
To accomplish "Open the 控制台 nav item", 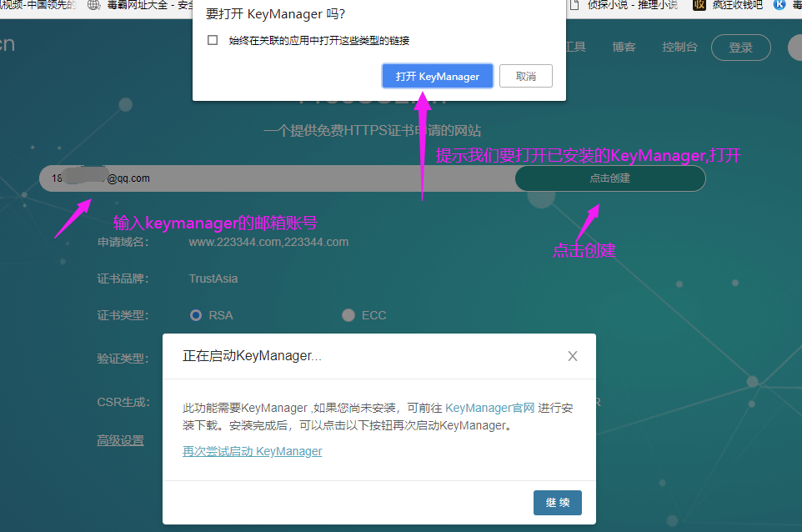I will tap(679, 47).
